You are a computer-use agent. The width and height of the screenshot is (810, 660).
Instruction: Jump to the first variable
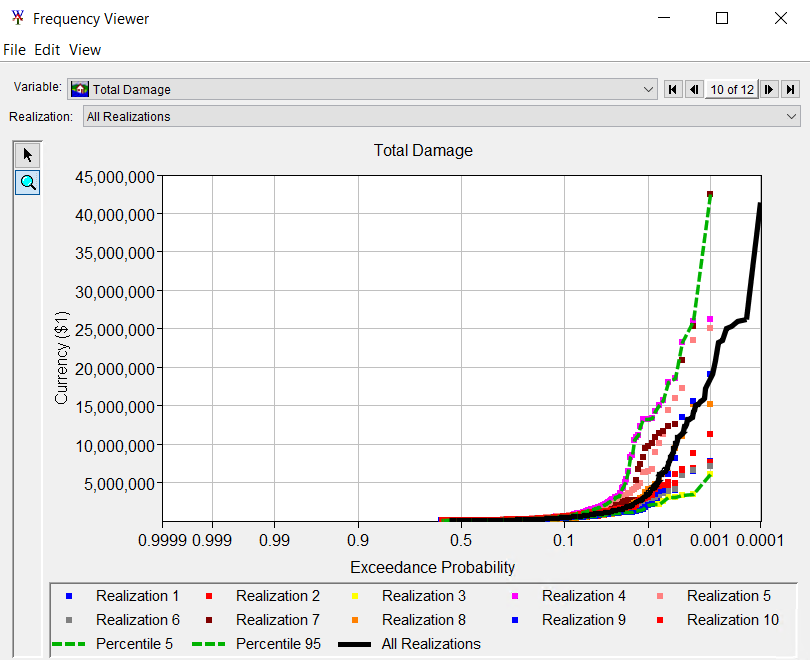[674, 90]
